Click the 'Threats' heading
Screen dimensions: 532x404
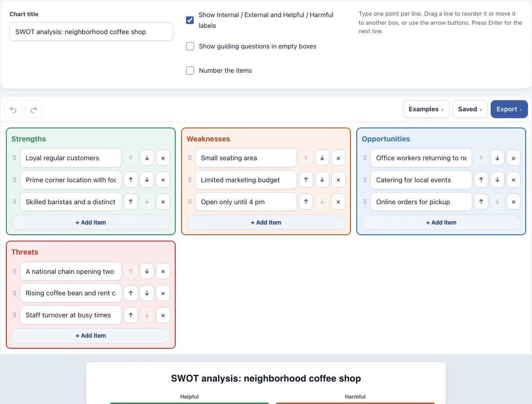coord(25,252)
